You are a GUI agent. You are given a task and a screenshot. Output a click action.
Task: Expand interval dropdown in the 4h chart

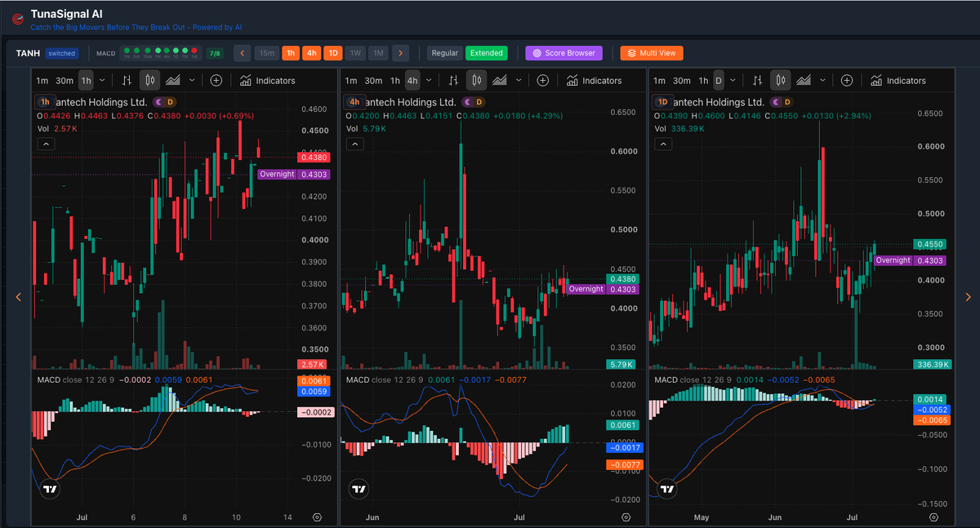click(x=429, y=80)
